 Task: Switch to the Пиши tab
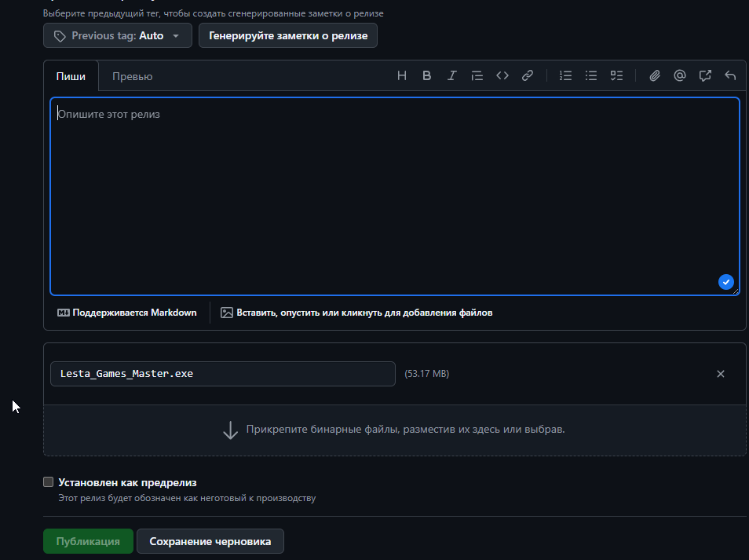click(71, 76)
